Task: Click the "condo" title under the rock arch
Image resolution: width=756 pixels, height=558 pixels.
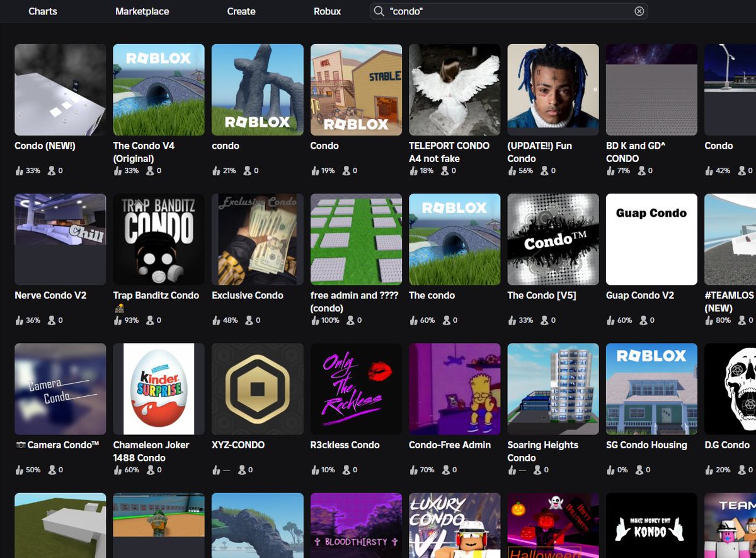Action: (226, 146)
